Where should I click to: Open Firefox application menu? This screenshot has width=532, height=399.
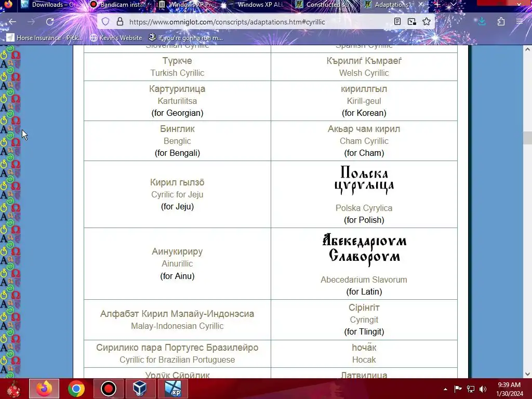click(x=520, y=22)
